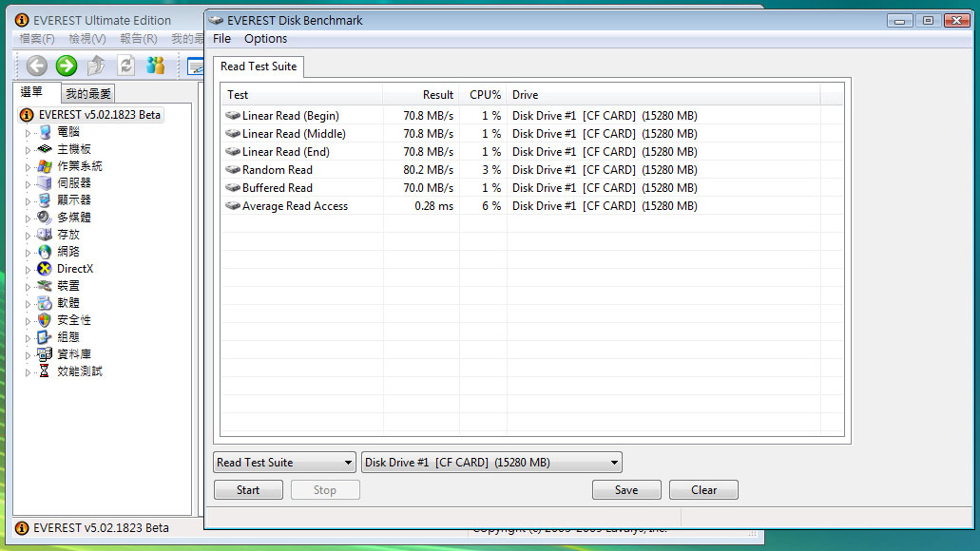Expand the 軟體 tree node
Screen dimensions: 980x551
click(28, 304)
